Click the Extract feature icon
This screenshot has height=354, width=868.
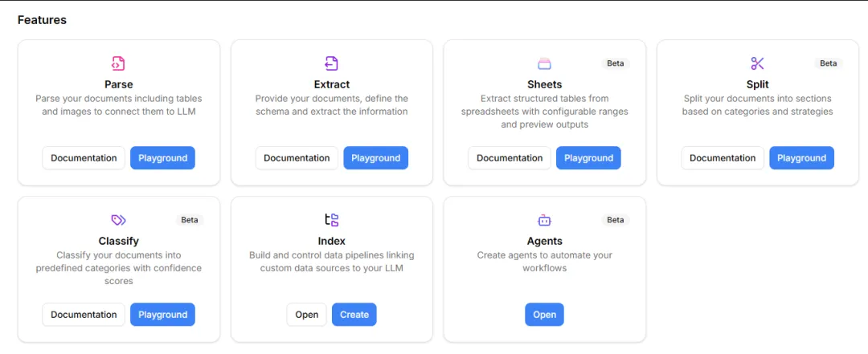click(x=331, y=63)
